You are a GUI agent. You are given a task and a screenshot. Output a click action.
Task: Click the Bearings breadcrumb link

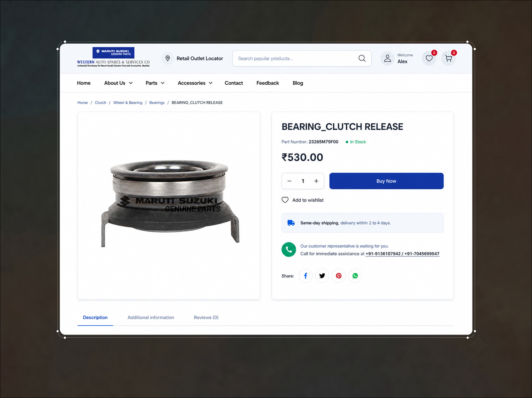[157, 102]
